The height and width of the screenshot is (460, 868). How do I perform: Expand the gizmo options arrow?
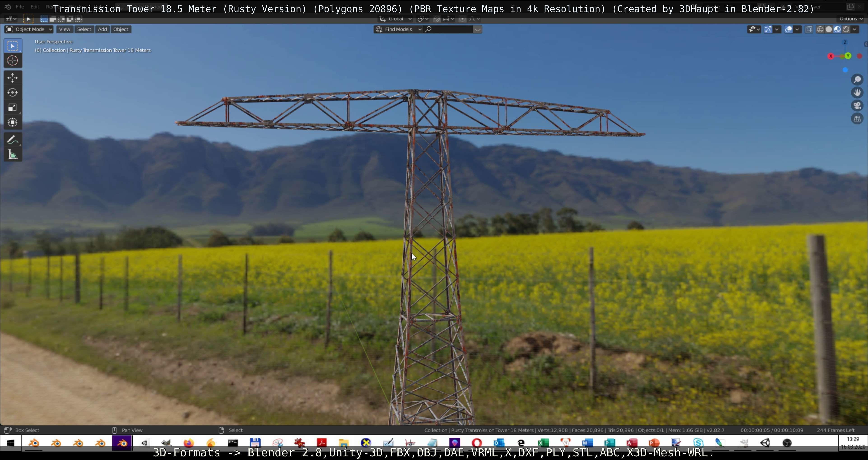777,30
